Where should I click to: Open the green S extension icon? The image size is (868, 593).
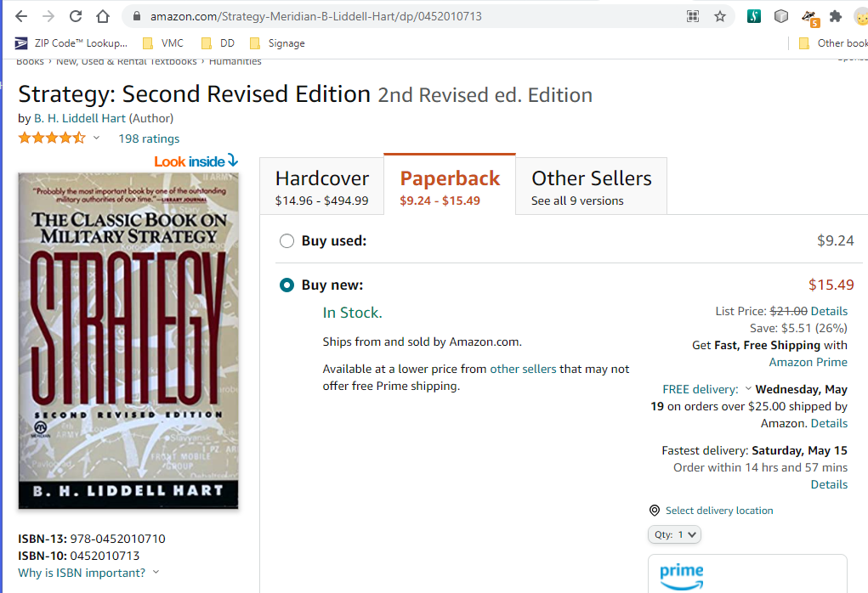pos(753,17)
